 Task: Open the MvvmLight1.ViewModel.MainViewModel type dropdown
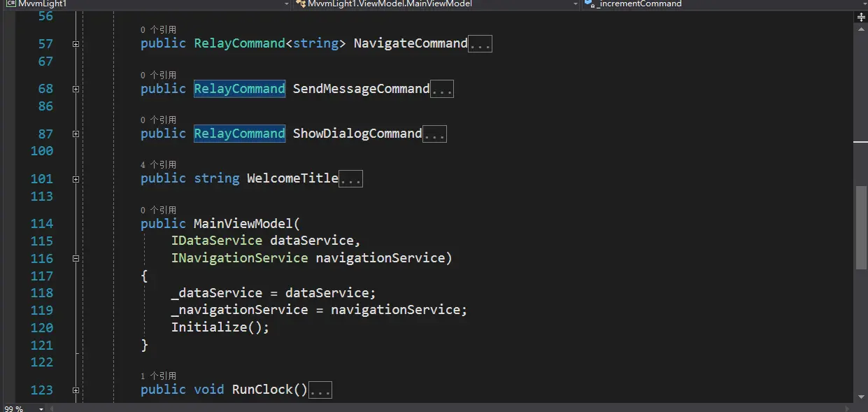576,3
